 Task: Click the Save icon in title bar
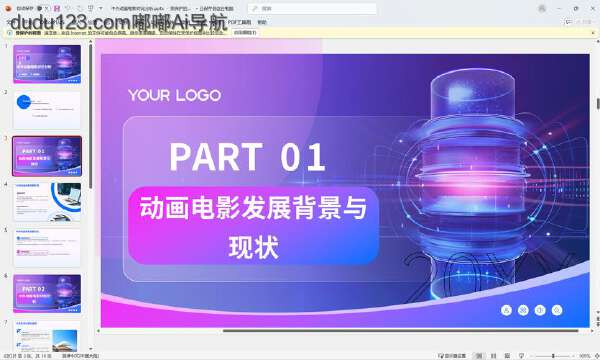coord(57,8)
